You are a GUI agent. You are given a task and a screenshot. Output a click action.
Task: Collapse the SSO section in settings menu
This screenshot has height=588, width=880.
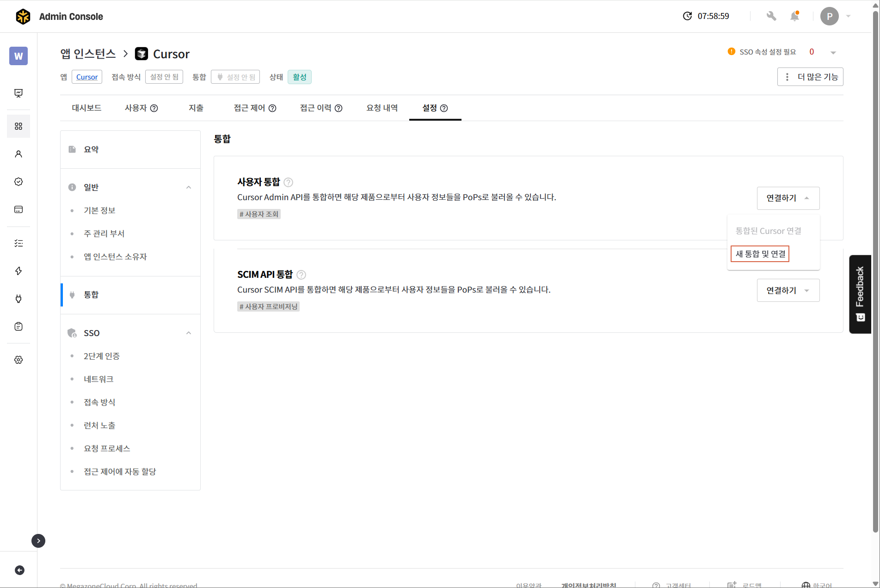189,333
